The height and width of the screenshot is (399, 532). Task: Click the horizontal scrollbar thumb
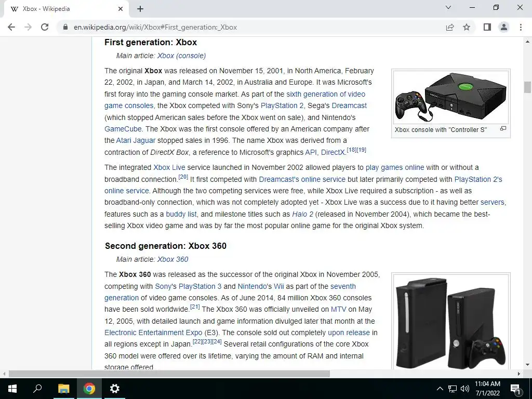[x=169, y=374]
